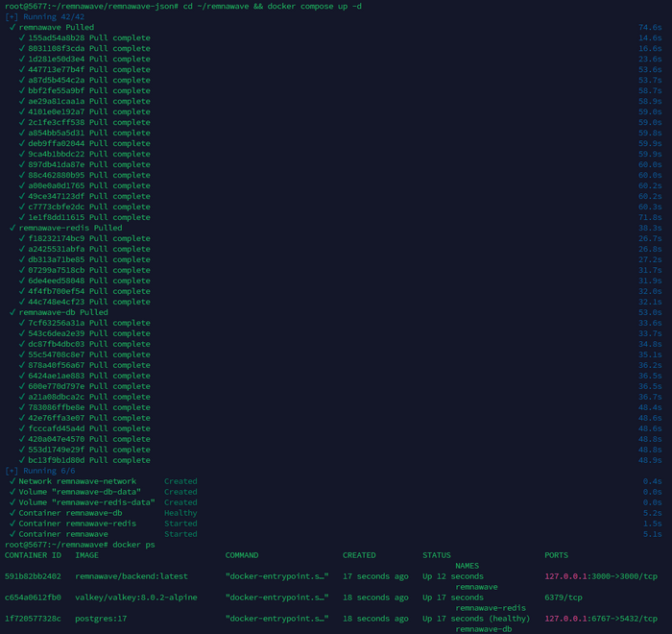Screen dimensions: 672x634
Task: Click the checkmark beside Network remnawave-network
Action: click(x=12, y=481)
